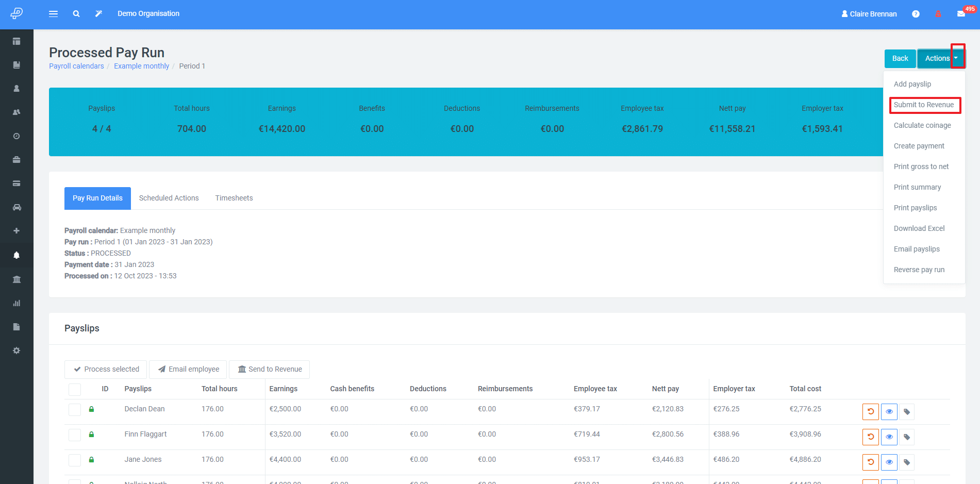980x484 pixels.
Task: Open the Dashboard from the sidebar
Action: tap(17, 41)
